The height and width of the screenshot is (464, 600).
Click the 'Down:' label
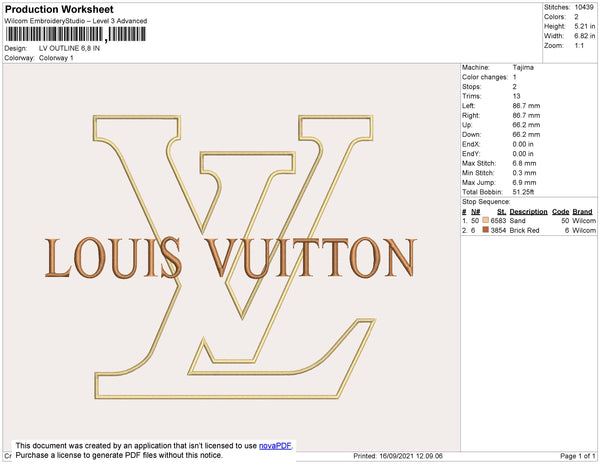pyautogui.click(x=471, y=134)
